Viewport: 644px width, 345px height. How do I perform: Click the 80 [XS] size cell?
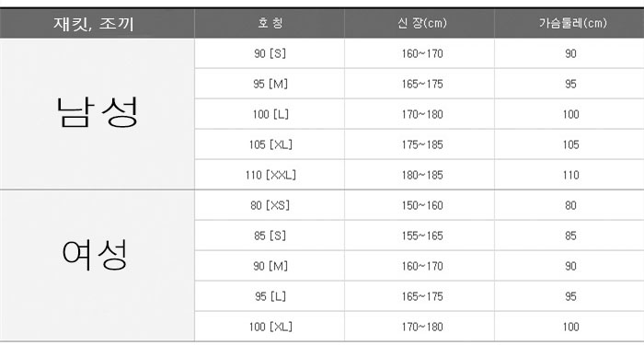point(270,205)
